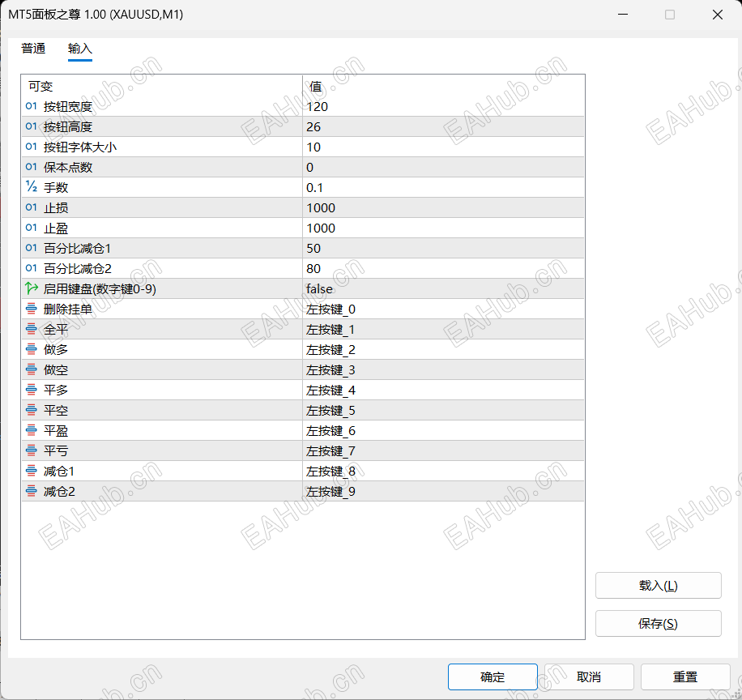Select the 启用键盘(数字键0-9) parameter name
The width and height of the screenshot is (742, 700).
point(100,288)
